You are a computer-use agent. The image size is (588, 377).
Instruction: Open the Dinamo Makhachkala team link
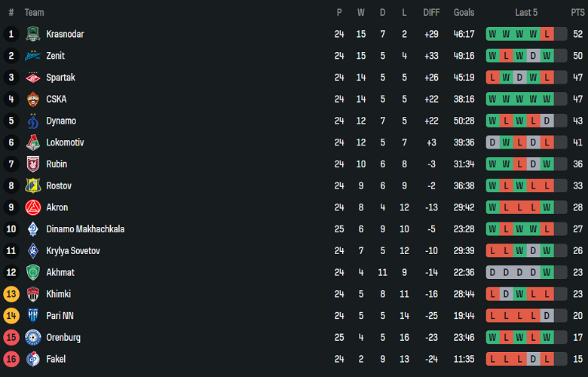85,229
